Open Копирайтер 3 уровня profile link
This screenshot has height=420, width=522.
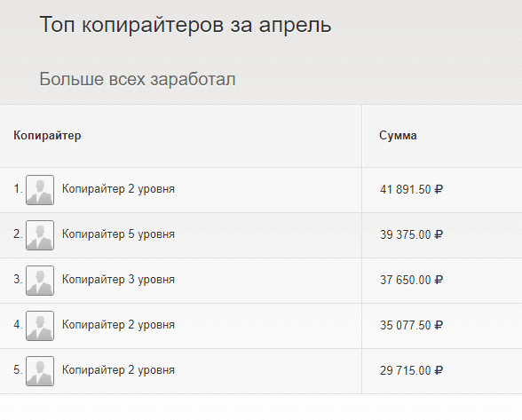click(x=118, y=280)
